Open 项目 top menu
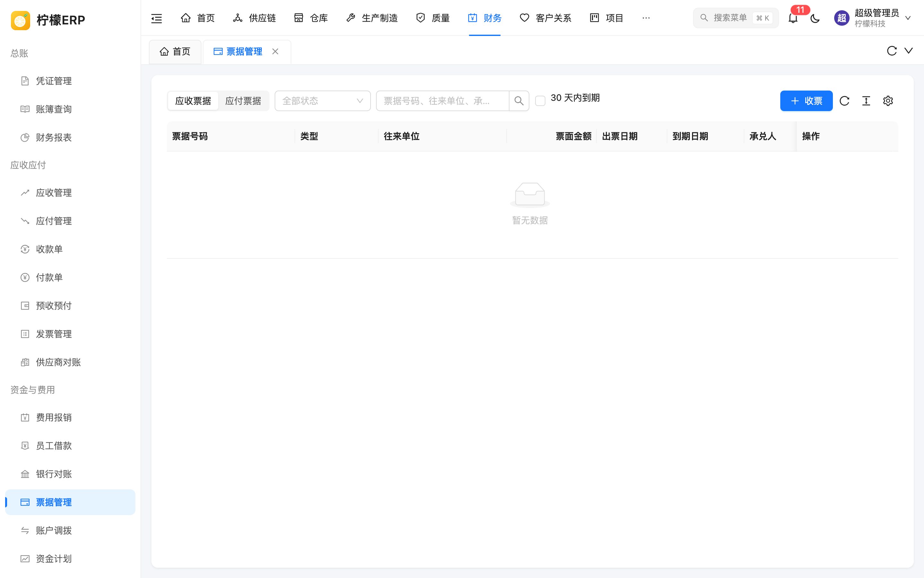924x578 pixels. tap(607, 18)
